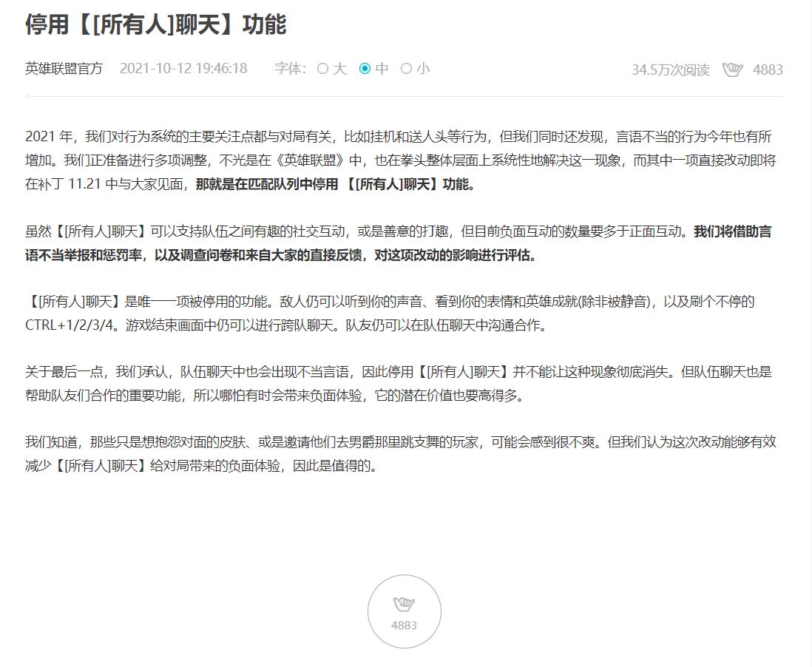Click the article title 停用【[所有人]聊天】功能
Screen dimensions: 812x667
click(156, 24)
